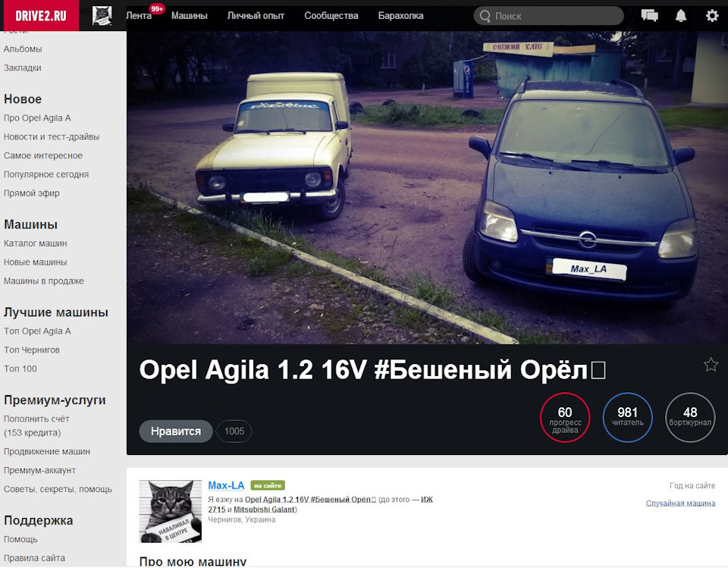
Task: Open Топ 100 link
Action: pos(20,369)
